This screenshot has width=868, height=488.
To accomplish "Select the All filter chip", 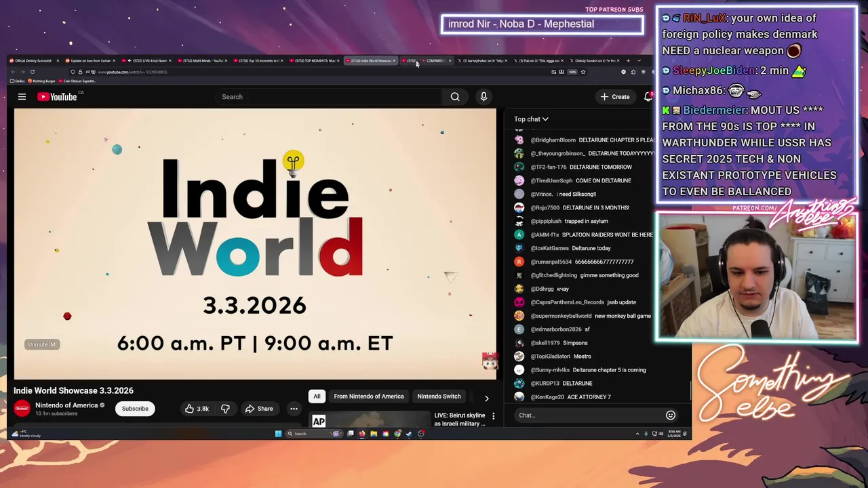I will [x=317, y=396].
